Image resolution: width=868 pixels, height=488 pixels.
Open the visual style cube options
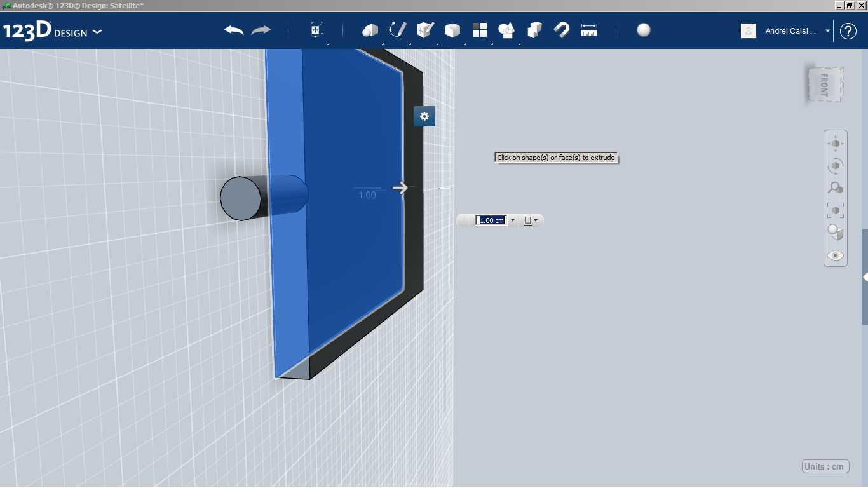836,233
